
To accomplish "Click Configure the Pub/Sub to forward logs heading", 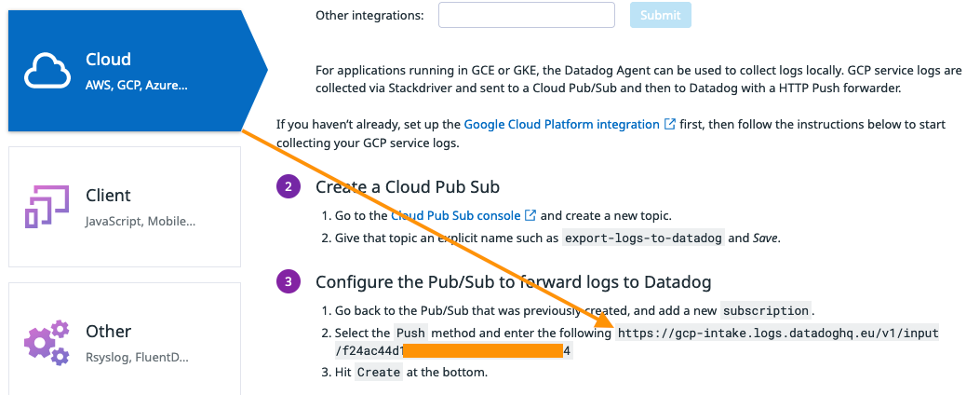I will point(513,282).
